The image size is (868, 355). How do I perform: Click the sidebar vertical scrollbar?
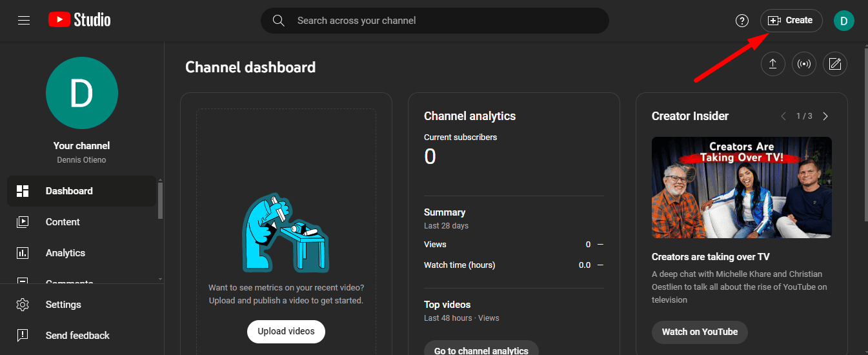coord(160,201)
